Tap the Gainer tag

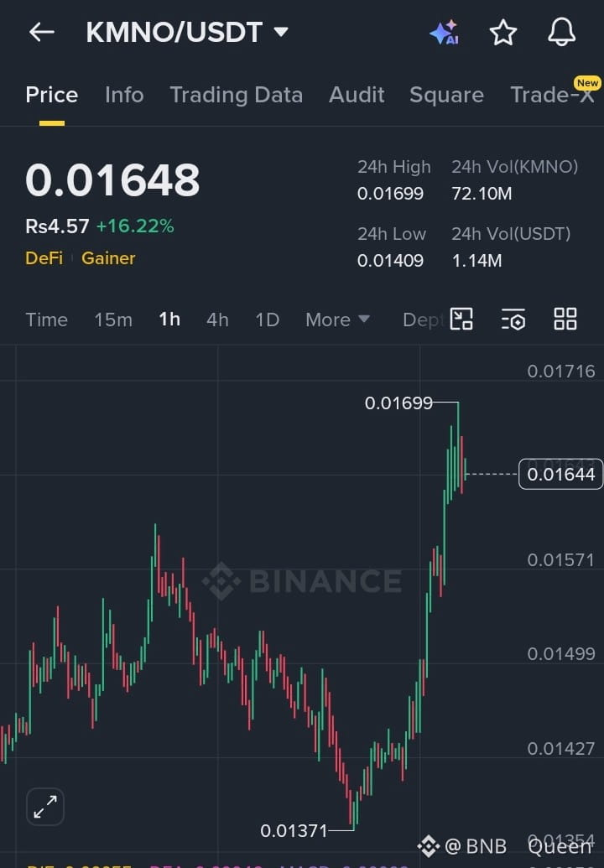tap(108, 258)
